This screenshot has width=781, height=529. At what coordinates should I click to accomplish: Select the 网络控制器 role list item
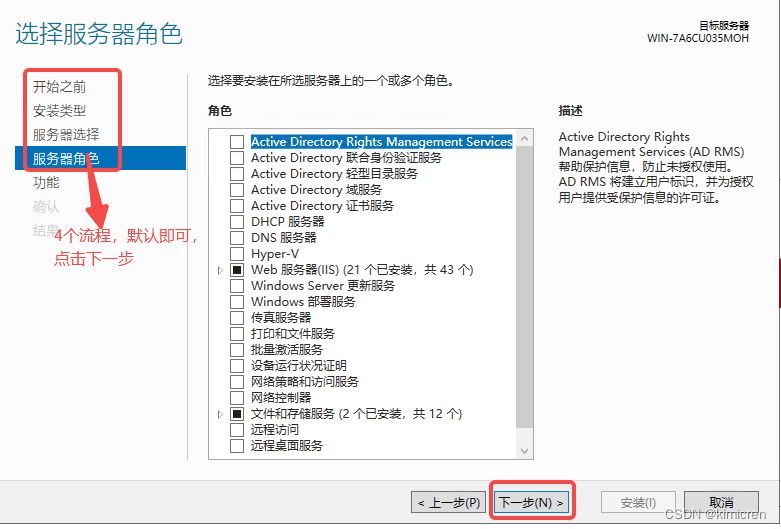281,398
